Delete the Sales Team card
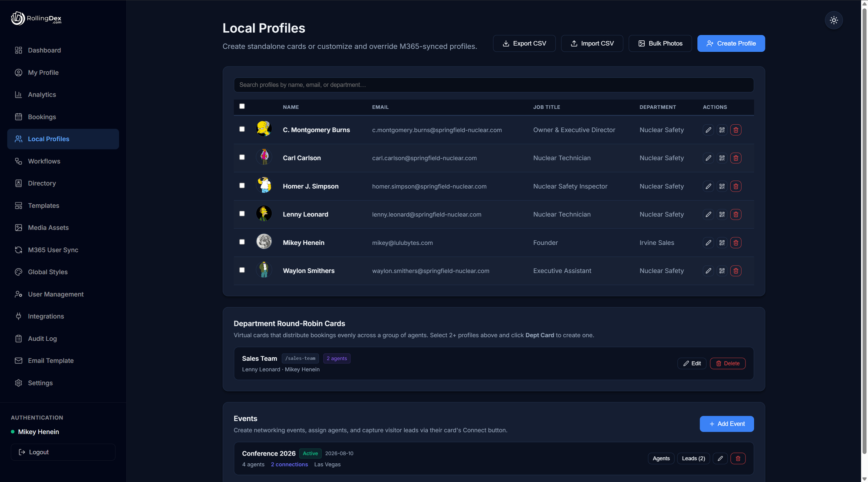 click(727, 363)
